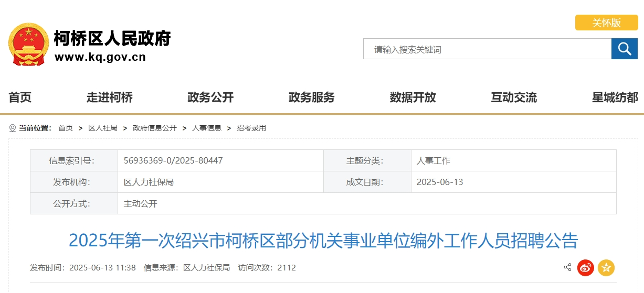Open the 首页 navigation tab

click(20, 97)
